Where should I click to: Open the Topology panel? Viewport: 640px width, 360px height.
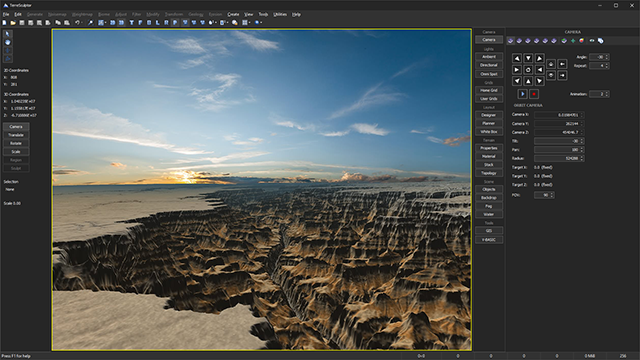489,173
